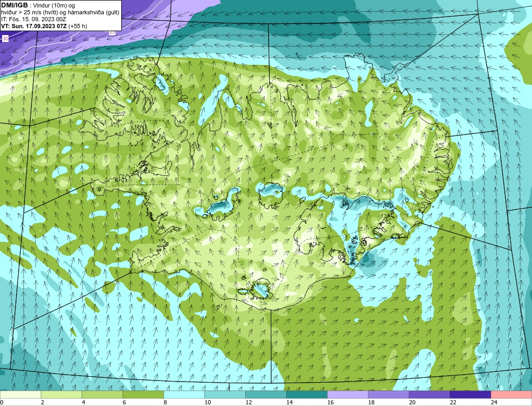
Task: Click the legend tick label '6'
Action: [124, 403]
